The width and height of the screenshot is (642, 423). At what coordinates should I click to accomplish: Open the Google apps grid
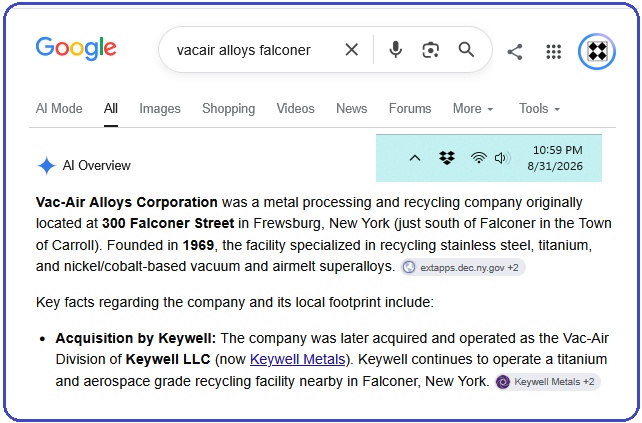554,52
